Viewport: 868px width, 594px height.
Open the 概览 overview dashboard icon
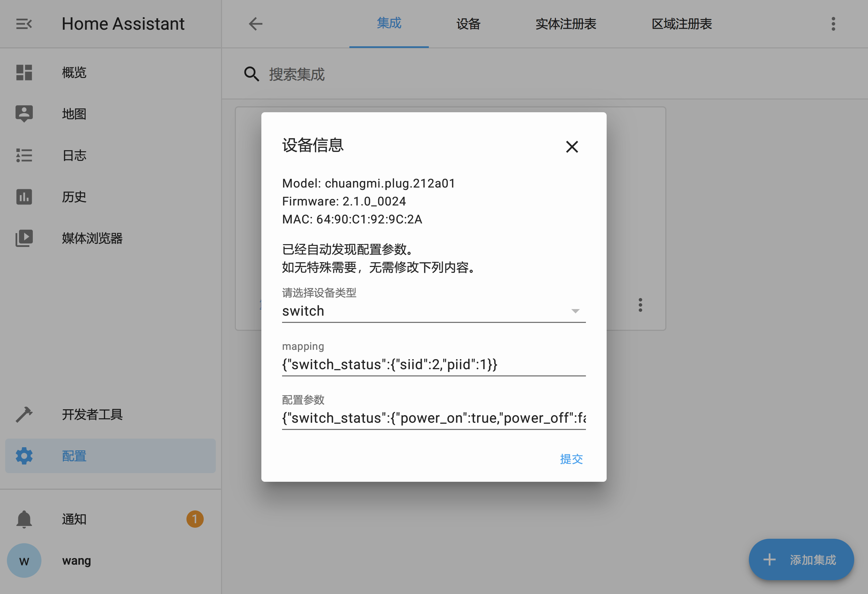(x=24, y=73)
